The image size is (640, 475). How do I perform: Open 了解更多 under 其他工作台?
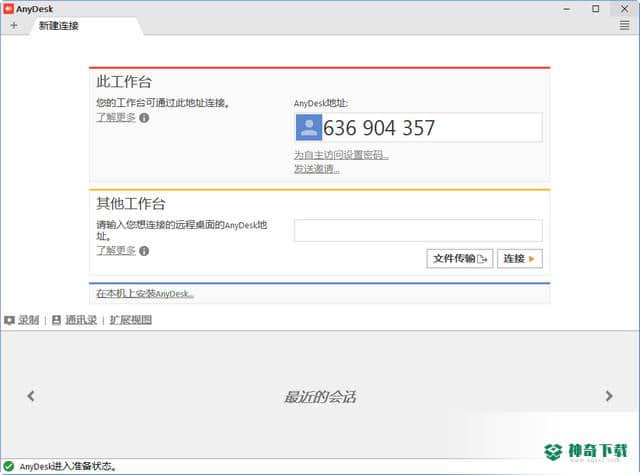click(116, 250)
